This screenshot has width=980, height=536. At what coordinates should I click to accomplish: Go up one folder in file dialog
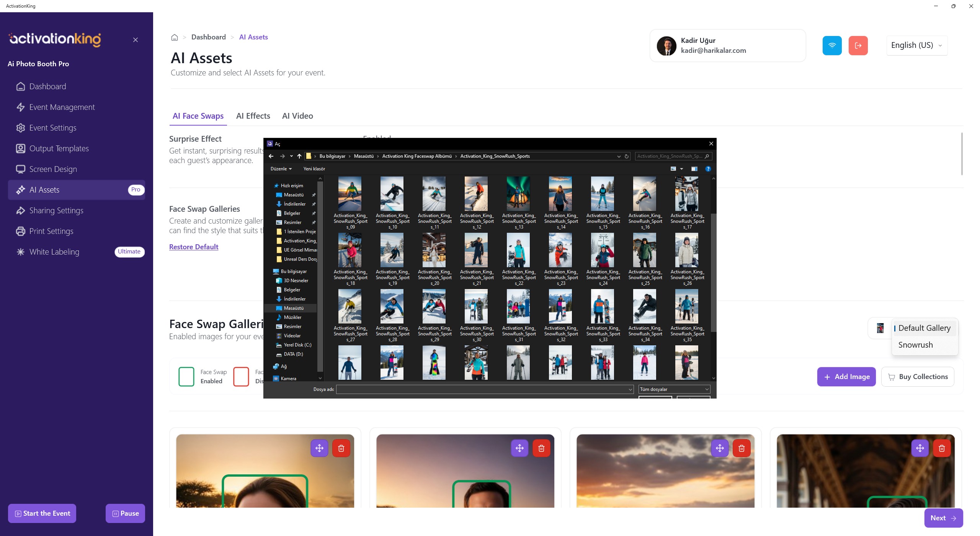pos(299,156)
